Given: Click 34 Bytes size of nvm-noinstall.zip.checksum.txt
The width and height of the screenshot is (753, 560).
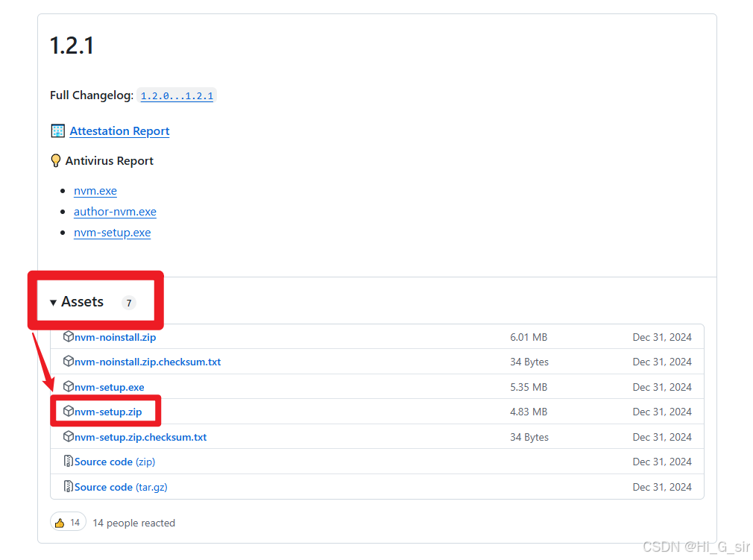Looking at the screenshot, I should (529, 362).
